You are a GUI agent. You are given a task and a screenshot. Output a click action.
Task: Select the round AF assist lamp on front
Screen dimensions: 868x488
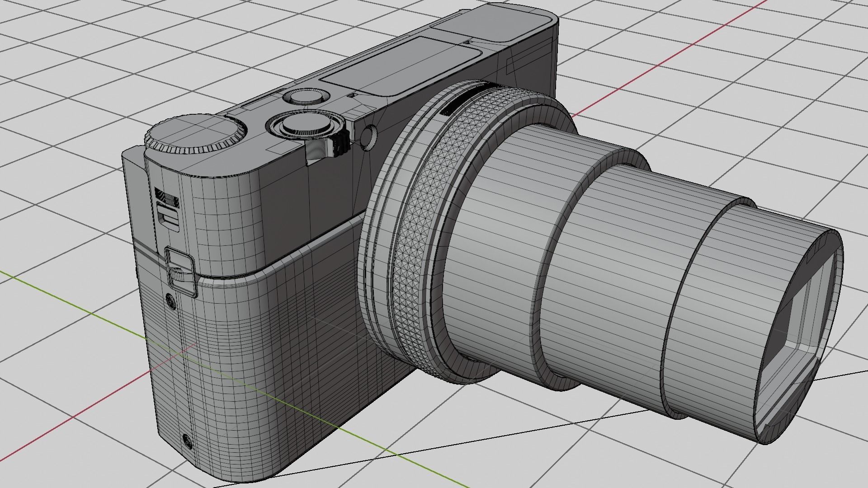coord(369,137)
